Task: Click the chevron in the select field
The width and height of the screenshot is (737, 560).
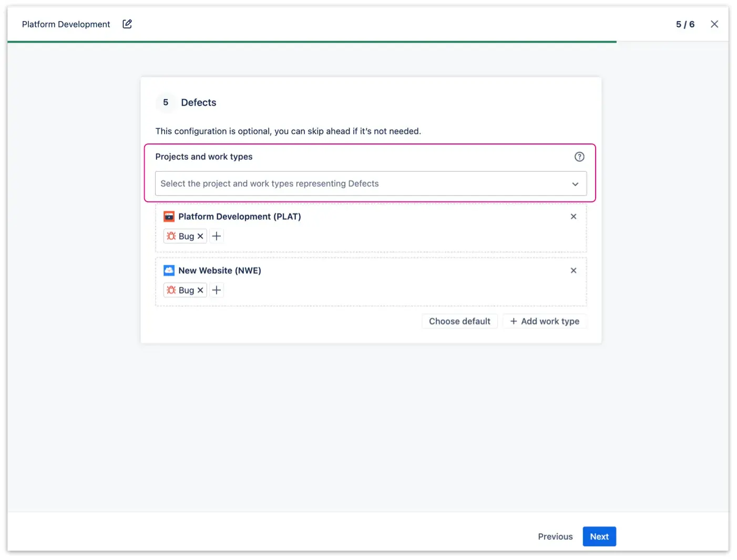Action: pyautogui.click(x=575, y=184)
